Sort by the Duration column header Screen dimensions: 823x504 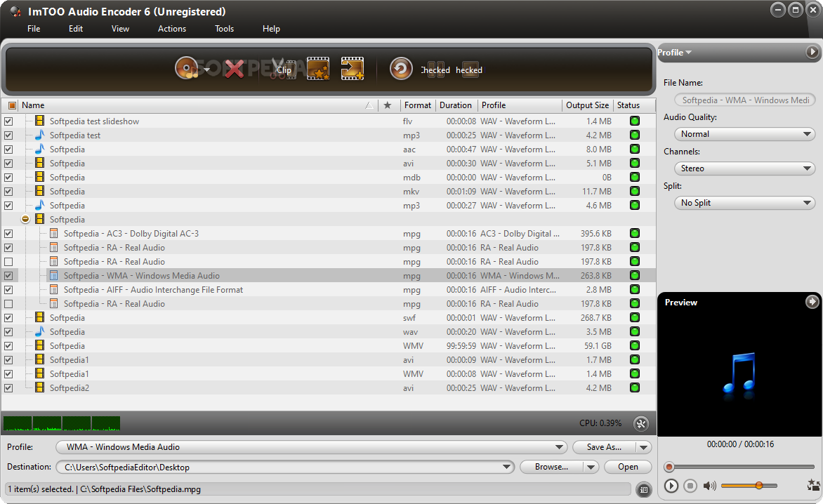tap(456, 105)
